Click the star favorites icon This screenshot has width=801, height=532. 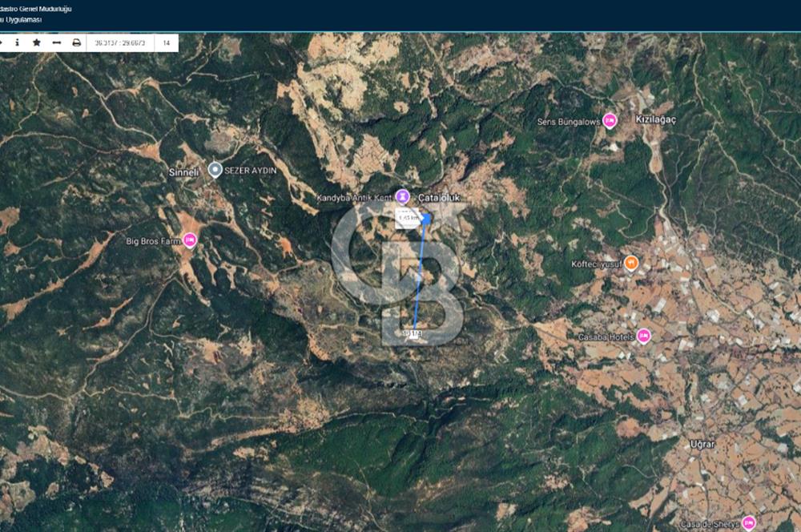pyautogui.click(x=36, y=42)
